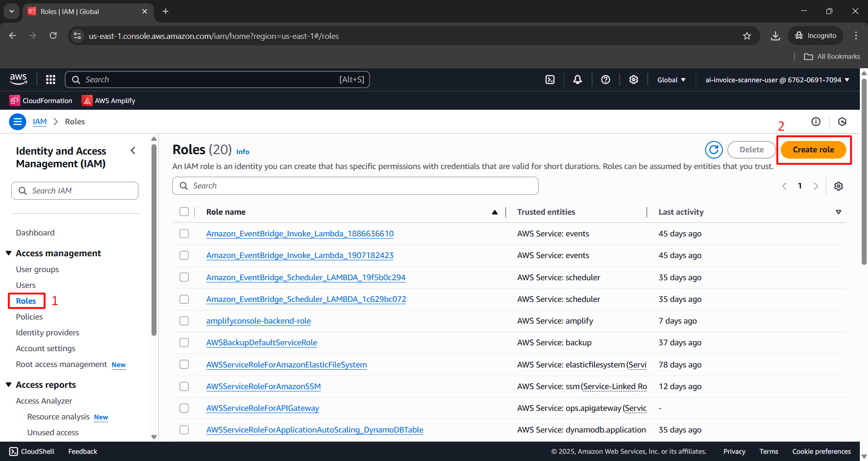
Task: Launch CloudShell from the top navigation bar
Action: pos(550,80)
